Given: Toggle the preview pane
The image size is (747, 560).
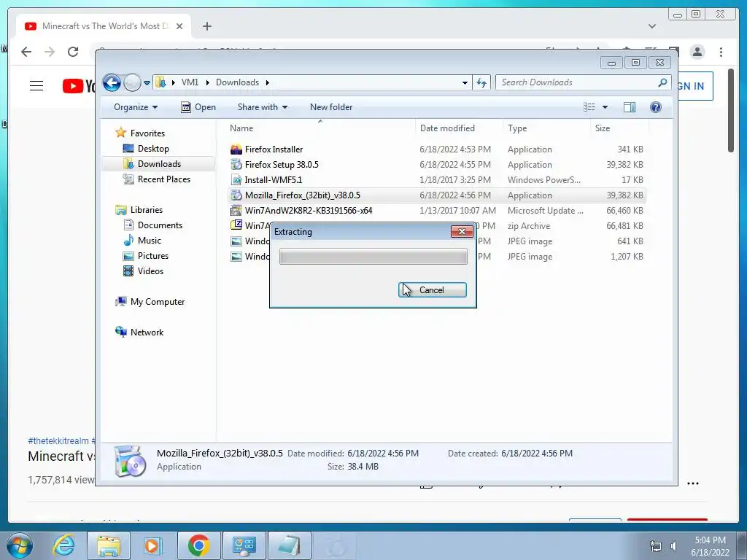Looking at the screenshot, I should click(x=630, y=107).
